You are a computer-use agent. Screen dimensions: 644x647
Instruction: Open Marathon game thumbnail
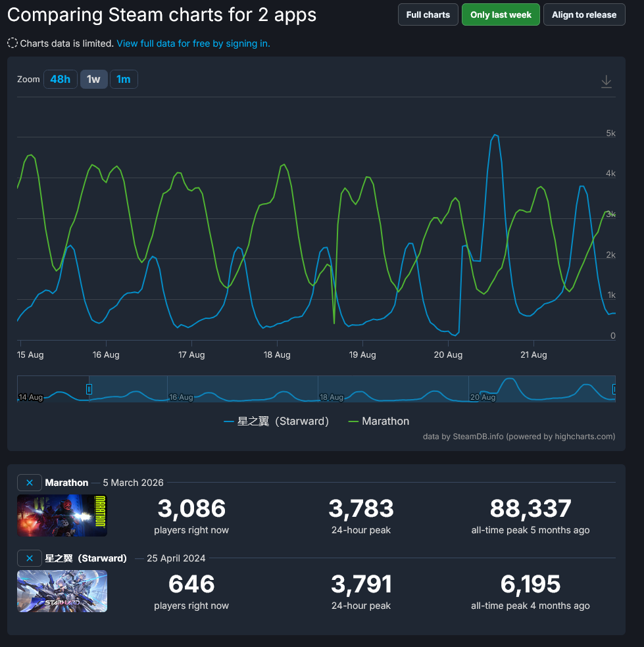pos(62,515)
